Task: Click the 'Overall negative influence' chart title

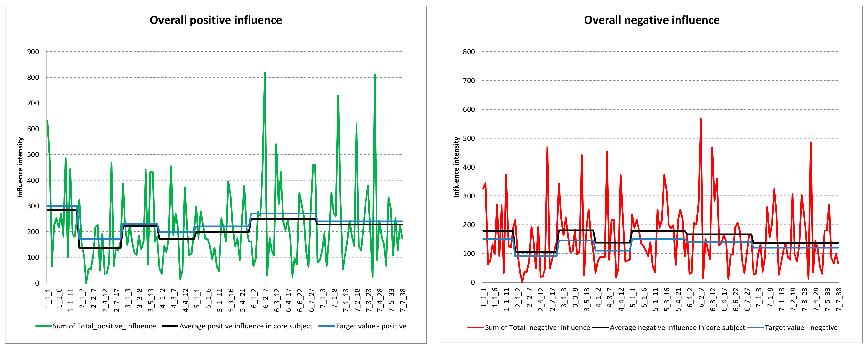Action: click(x=651, y=20)
